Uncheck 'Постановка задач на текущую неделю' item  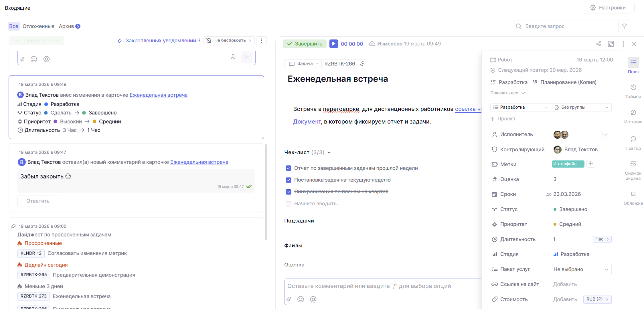click(x=289, y=180)
